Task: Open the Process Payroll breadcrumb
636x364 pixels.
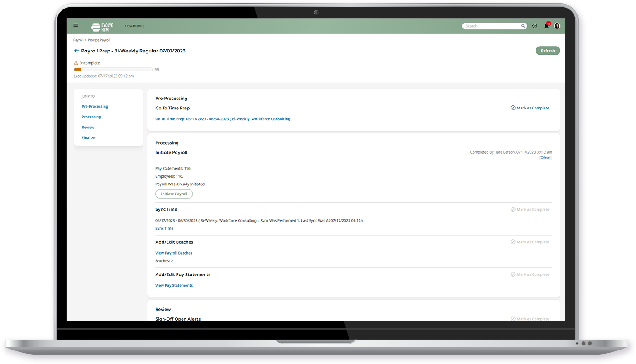Action: pos(99,40)
